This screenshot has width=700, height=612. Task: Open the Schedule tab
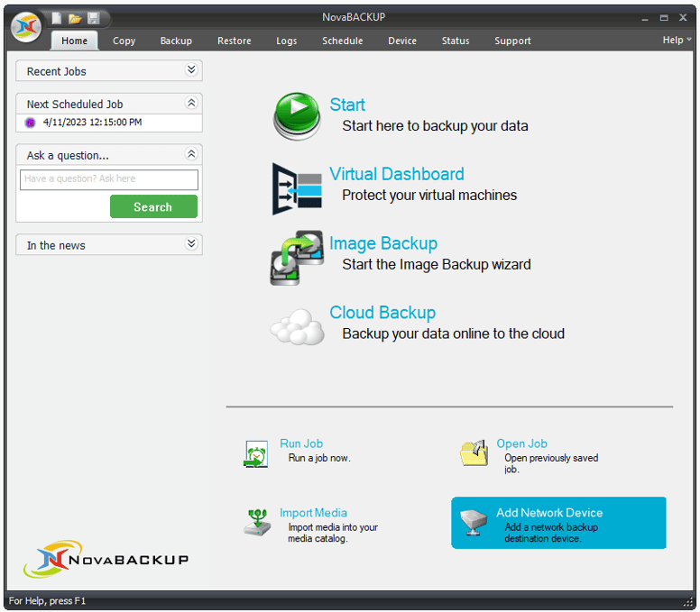point(342,41)
